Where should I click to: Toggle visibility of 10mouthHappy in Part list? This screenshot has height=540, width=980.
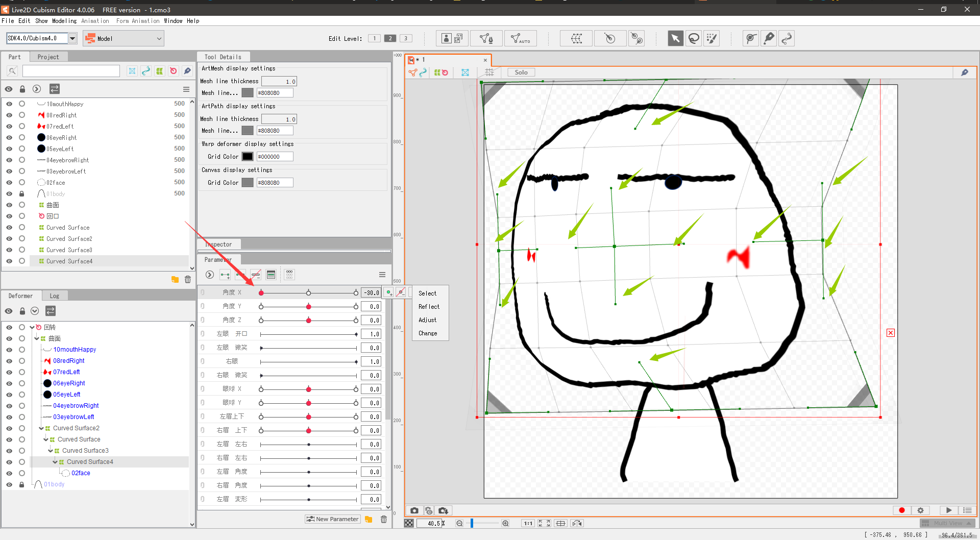9,104
